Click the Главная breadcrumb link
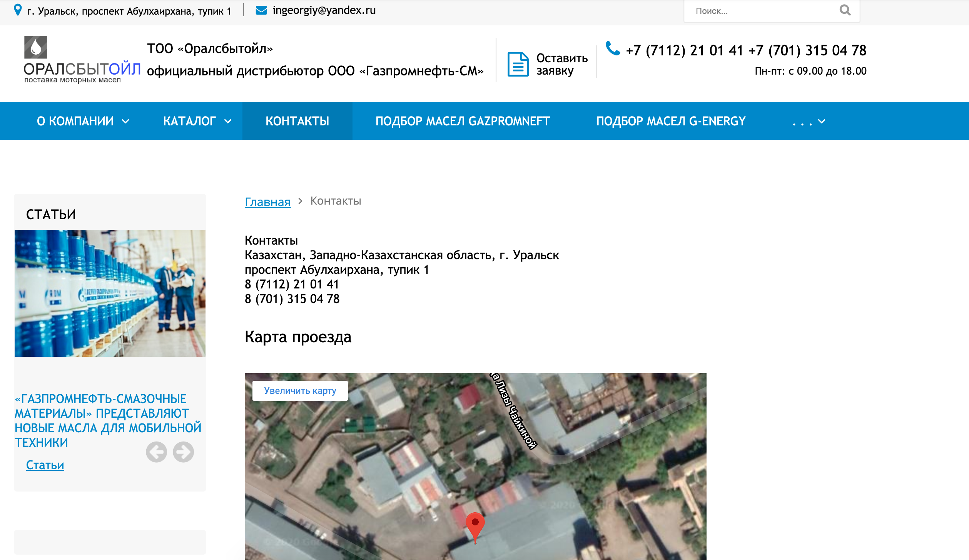This screenshot has height=560, width=969. click(x=267, y=202)
